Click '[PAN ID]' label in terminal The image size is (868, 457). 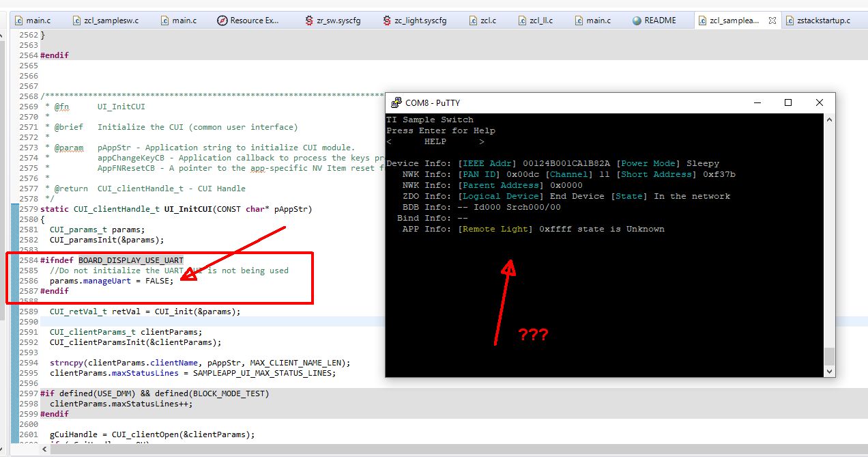pos(479,174)
